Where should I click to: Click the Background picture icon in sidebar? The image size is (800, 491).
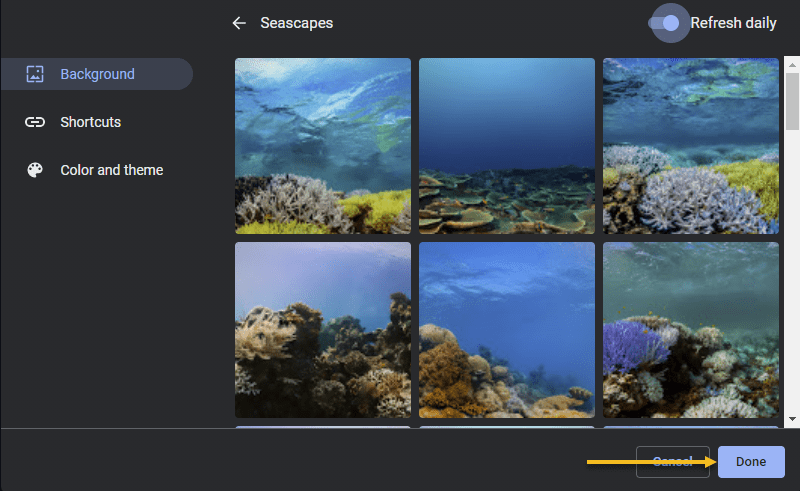[35, 74]
